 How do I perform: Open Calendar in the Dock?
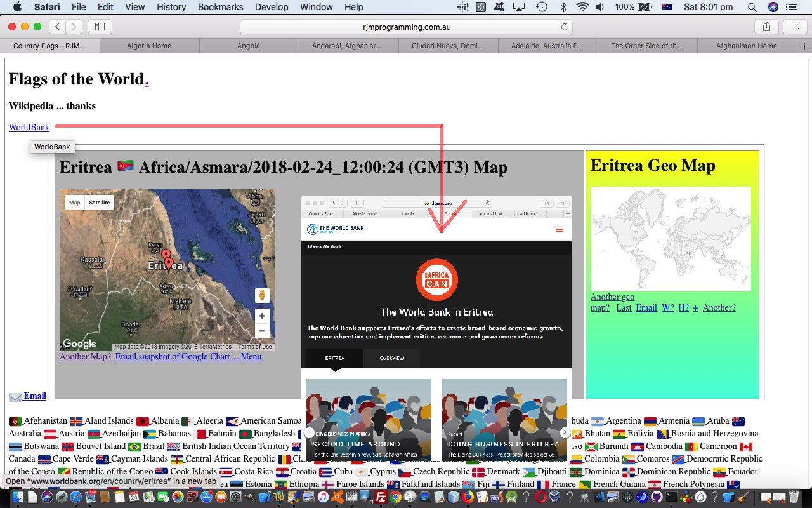coord(134,497)
